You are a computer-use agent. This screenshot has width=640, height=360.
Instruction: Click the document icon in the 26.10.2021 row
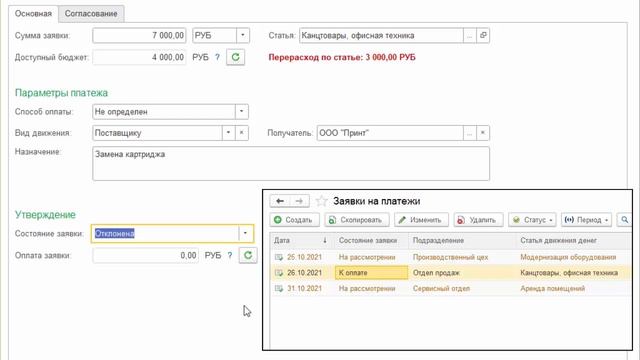[279, 273]
